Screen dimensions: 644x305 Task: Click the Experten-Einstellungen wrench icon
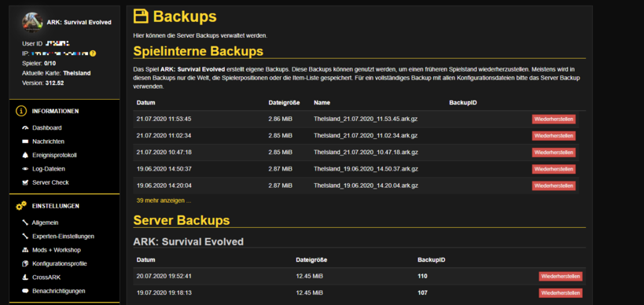click(x=25, y=237)
